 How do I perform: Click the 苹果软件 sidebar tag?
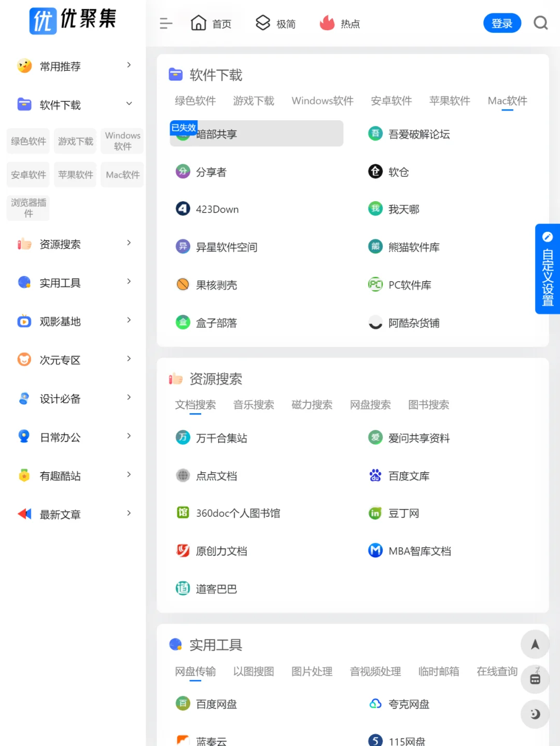pos(76,175)
